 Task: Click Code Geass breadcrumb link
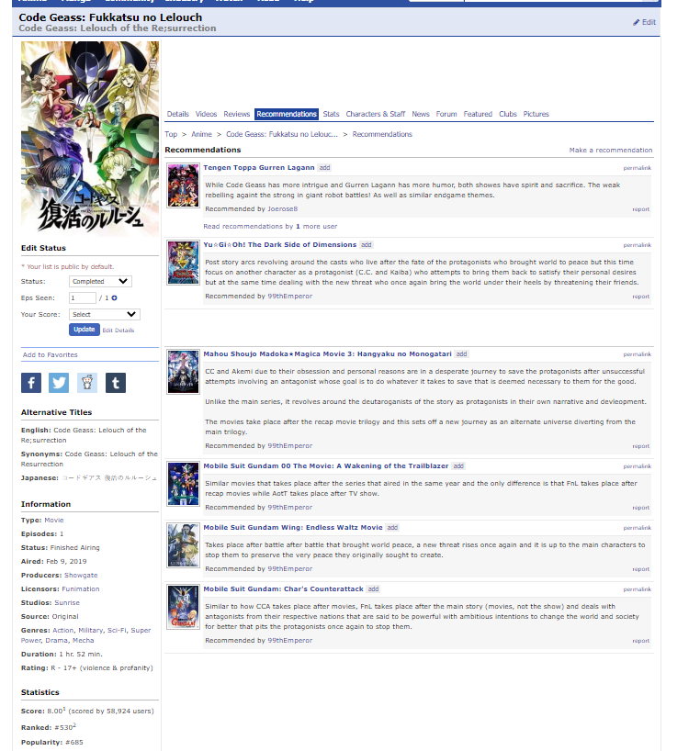click(x=282, y=134)
